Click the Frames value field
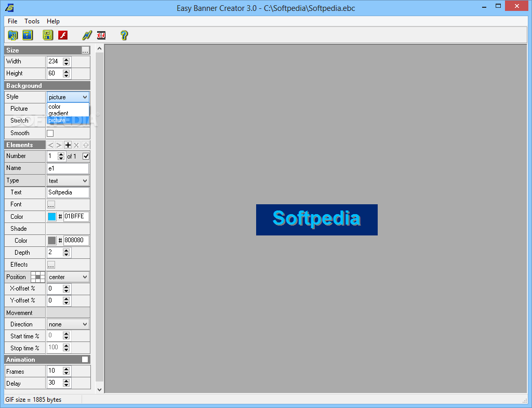This screenshot has height=408, width=532. (55, 371)
